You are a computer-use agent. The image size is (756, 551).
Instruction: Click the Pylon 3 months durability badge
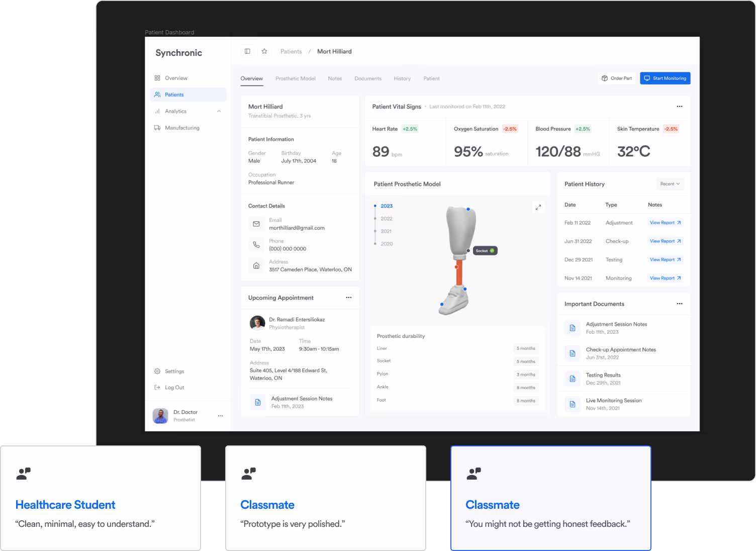(x=526, y=375)
